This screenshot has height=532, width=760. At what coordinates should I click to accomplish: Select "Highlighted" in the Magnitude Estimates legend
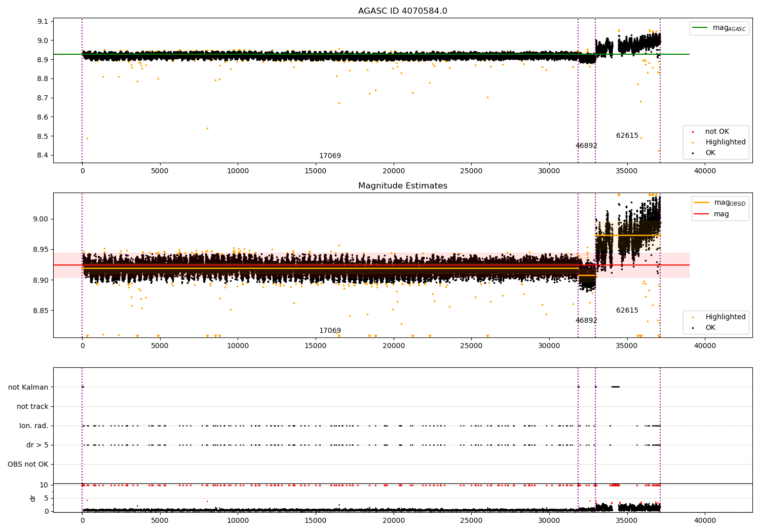726,317
